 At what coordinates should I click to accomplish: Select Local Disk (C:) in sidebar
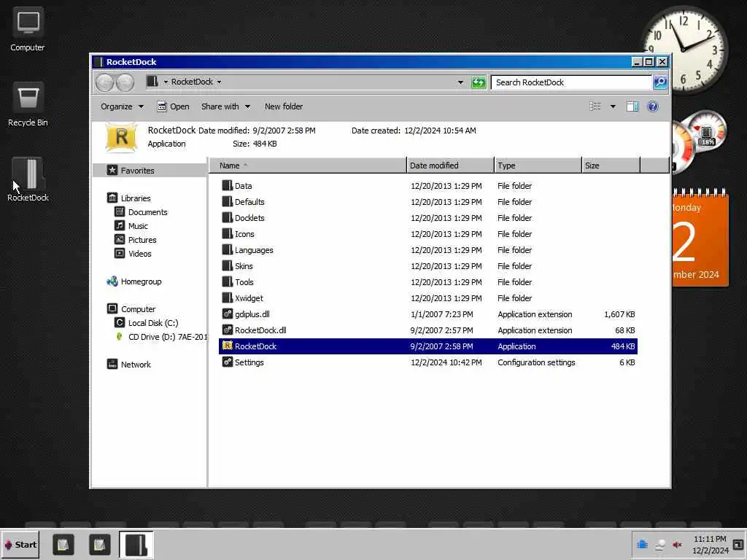(147, 323)
